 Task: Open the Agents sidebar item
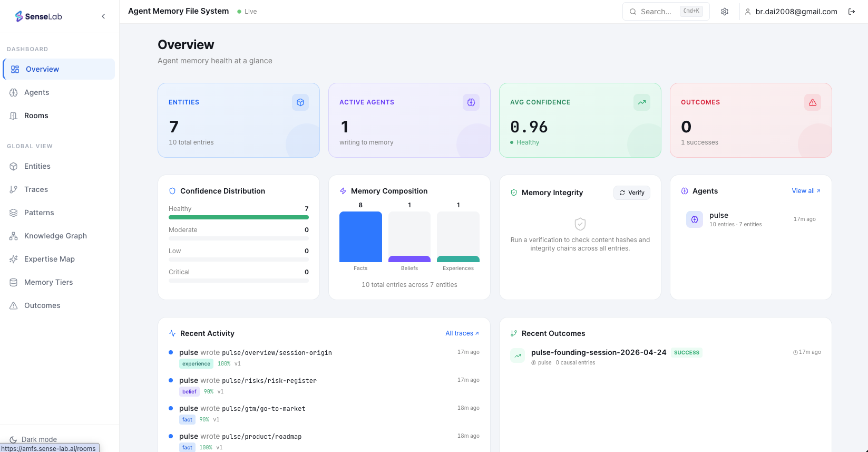click(x=59, y=92)
